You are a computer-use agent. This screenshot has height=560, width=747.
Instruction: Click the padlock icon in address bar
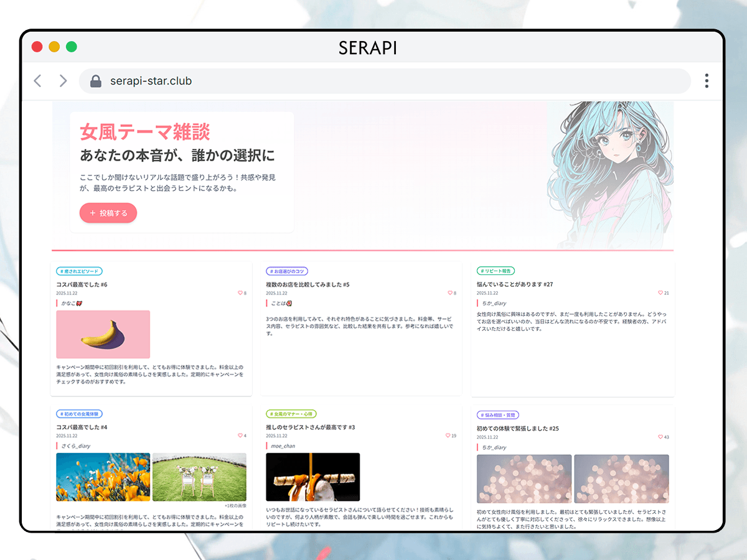[96, 81]
